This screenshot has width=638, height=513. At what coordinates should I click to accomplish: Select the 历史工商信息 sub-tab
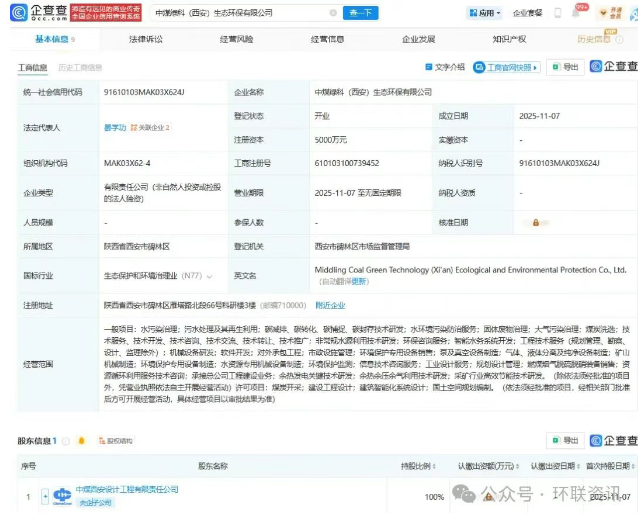(x=79, y=68)
